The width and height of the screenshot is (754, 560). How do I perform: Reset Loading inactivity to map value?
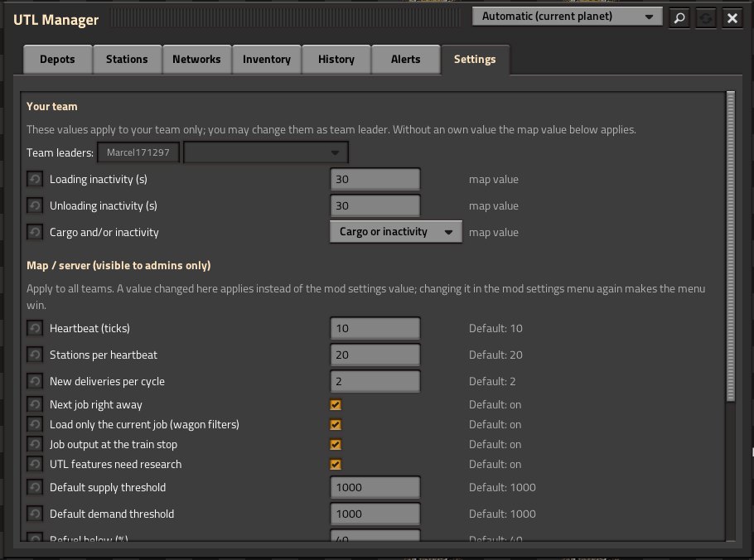35,179
